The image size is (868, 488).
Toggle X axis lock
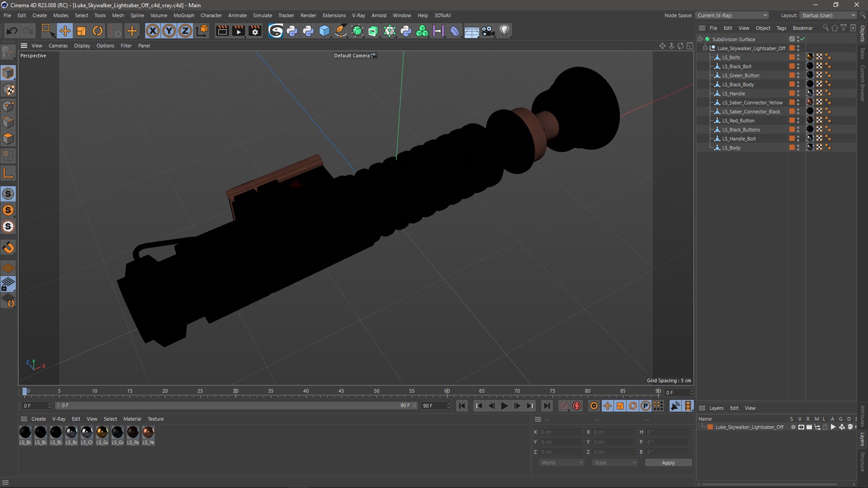click(x=153, y=31)
